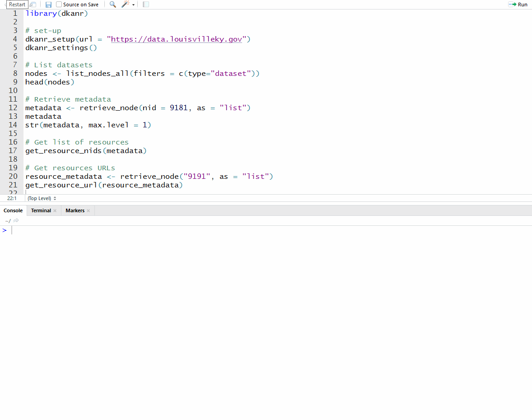Place cursor on the library(dkanr) line
Viewport: 532px width, 420px height.
click(56, 14)
